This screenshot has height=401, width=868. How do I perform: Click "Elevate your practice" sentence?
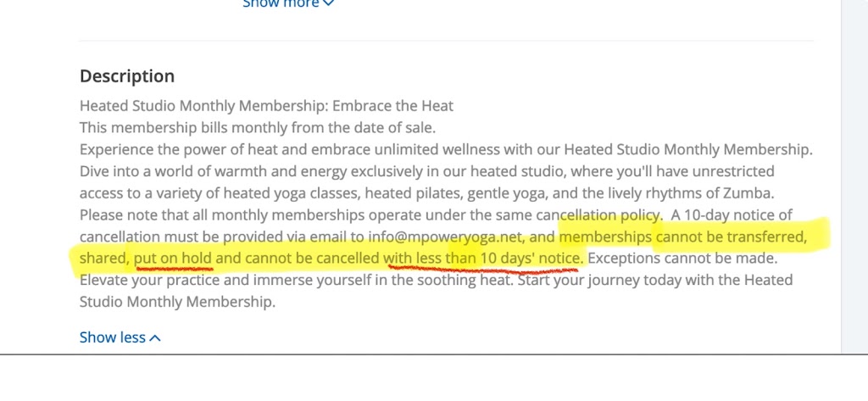click(x=153, y=280)
